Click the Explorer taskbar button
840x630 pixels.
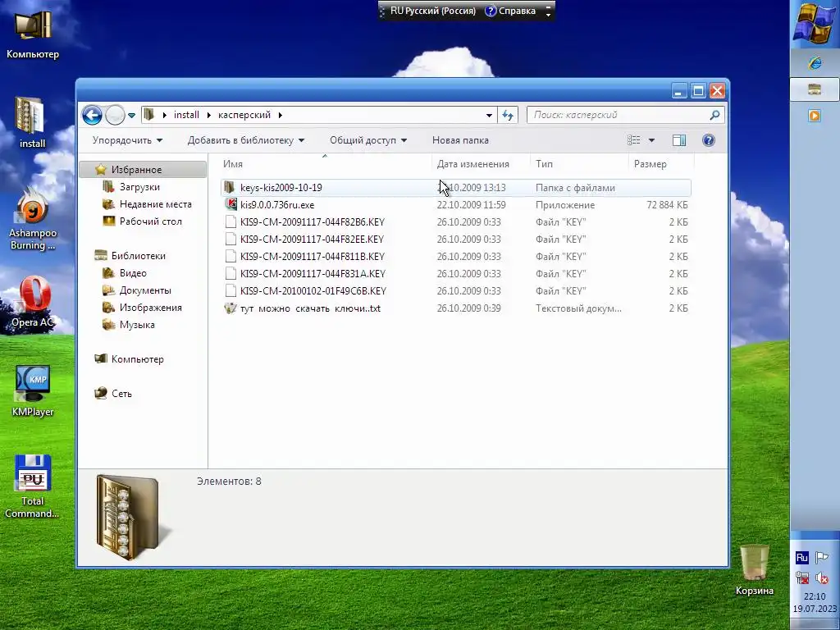point(815,89)
